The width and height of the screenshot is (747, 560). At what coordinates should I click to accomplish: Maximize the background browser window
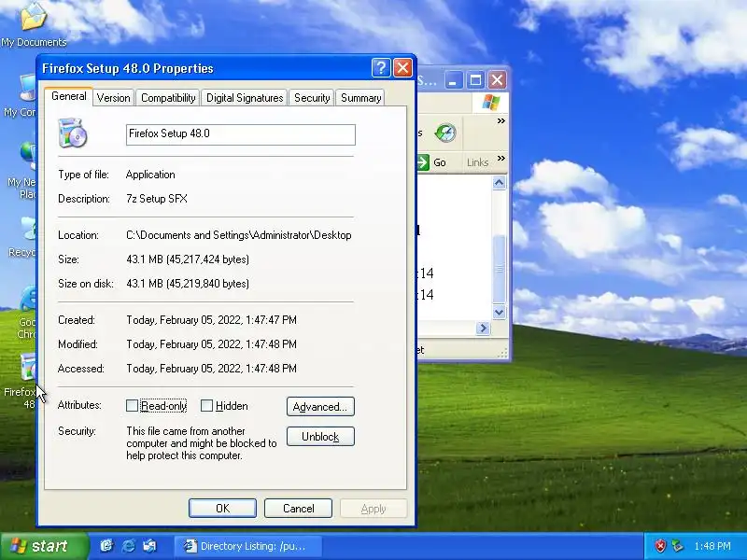(475, 80)
